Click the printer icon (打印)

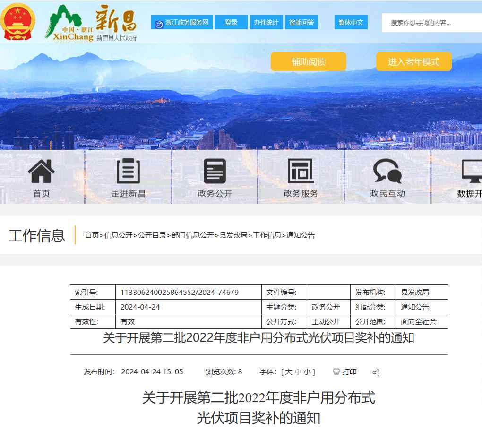pos(336,371)
